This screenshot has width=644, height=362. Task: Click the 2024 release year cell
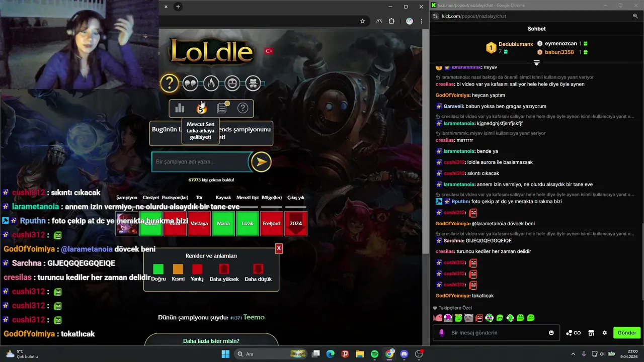coord(296,224)
